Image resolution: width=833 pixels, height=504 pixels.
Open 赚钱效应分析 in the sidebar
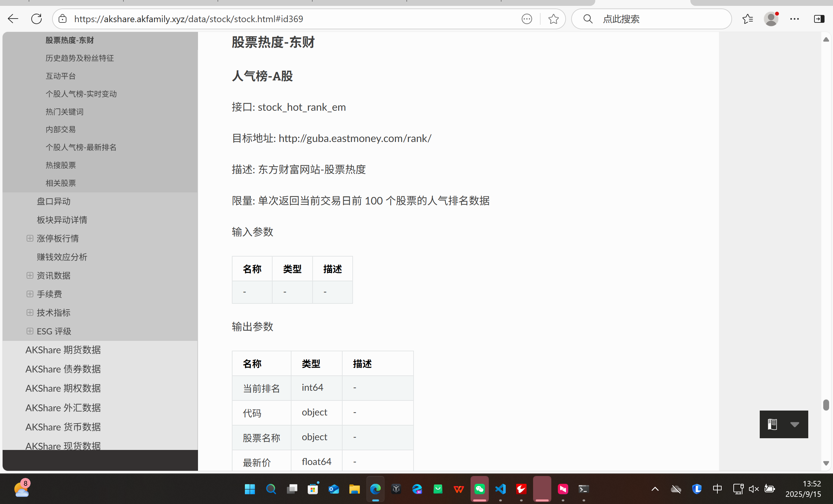(62, 257)
